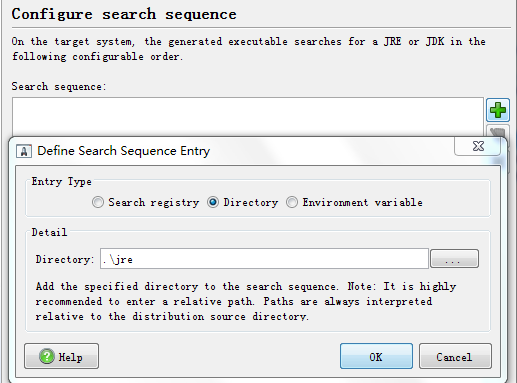Viewport: 517px width, 383px height.
Task: Click the dialog title bar application icon
Action: pyautogui.click(x=24, y=151)
